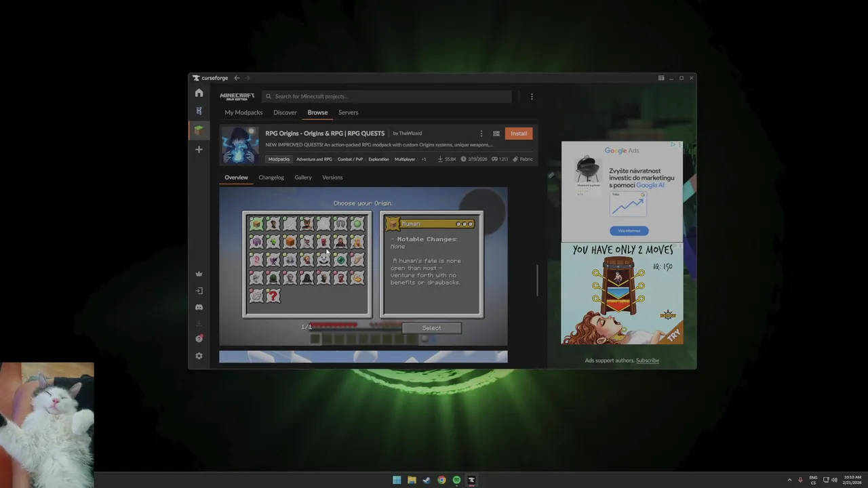
Task: Open Google Chrome from the taskbar
Action: pyautogui.click(x=441, y=480)
